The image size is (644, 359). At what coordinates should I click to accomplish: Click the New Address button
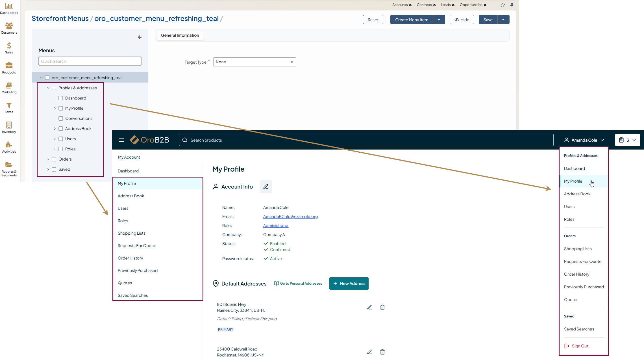click(x=349, y=284)
